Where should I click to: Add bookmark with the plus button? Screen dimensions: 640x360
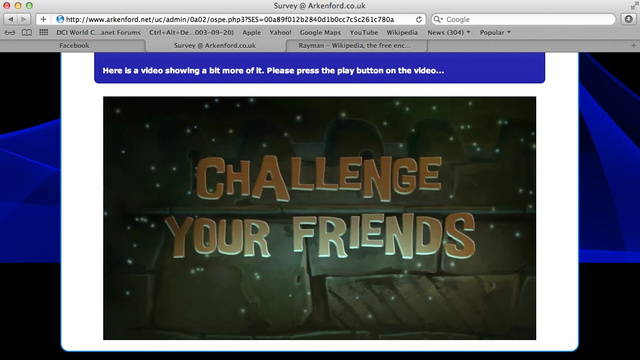pos(43,19)
